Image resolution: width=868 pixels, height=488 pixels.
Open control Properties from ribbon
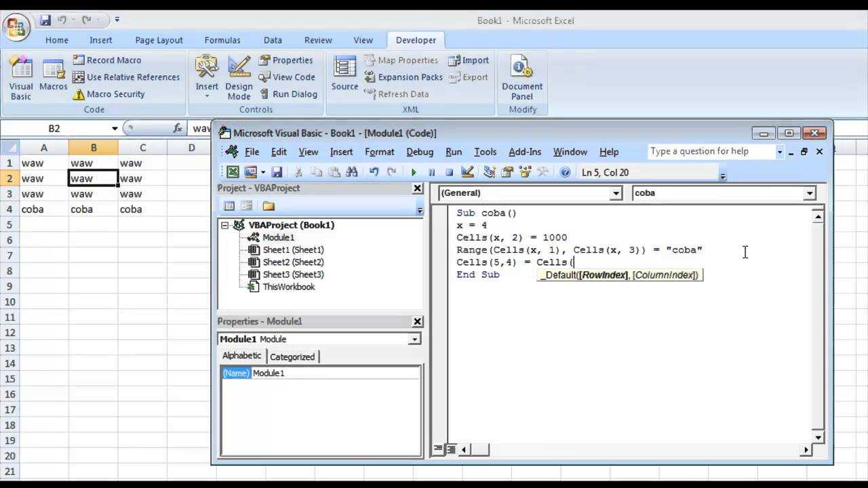[285, 60]
